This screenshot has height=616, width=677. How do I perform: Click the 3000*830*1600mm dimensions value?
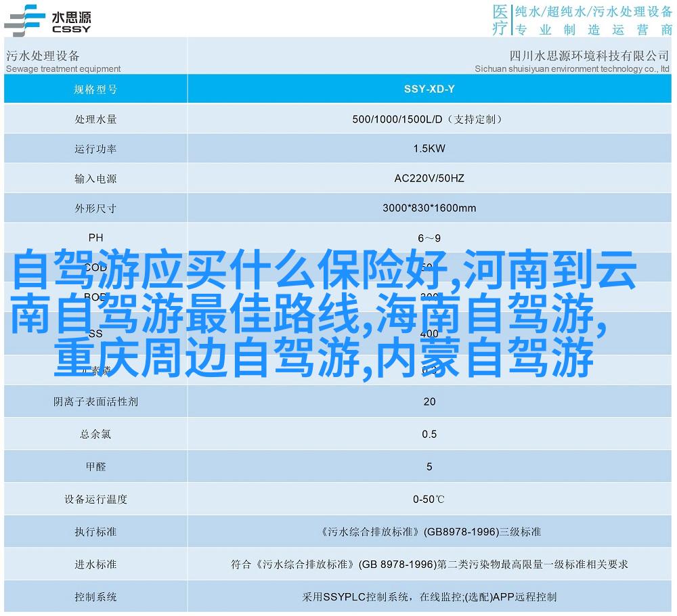[x=429, y=208]
